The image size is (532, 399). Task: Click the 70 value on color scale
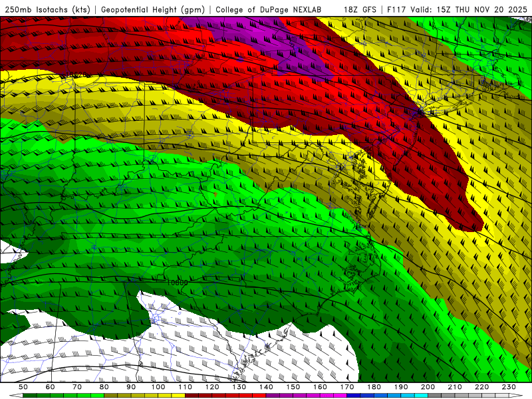(77, 387)
